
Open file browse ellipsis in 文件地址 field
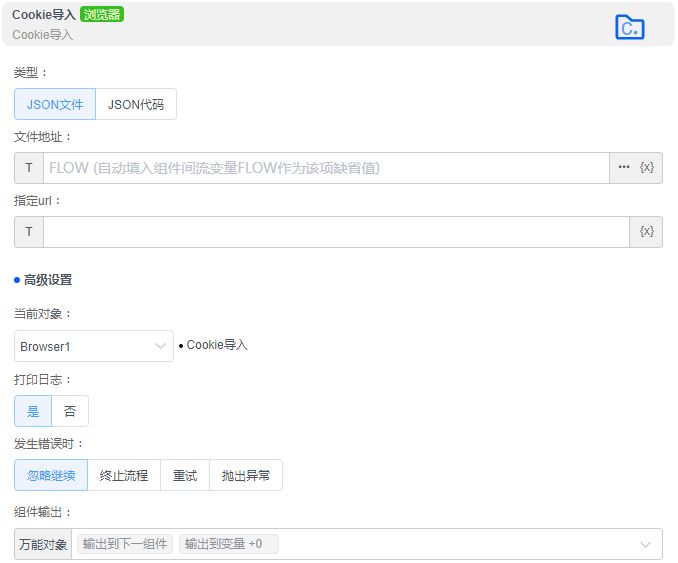(x=624, y=167)
